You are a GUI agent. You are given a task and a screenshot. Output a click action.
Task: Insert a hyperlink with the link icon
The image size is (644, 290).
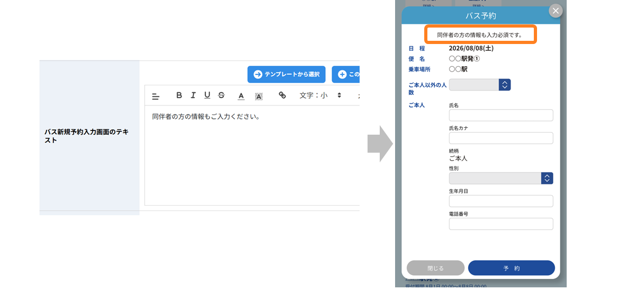click(282, 95)
